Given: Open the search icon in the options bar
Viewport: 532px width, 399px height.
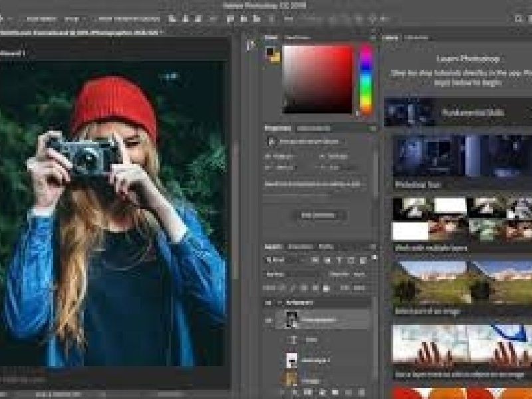Looking at the screenshot, I should pos(518,19).
